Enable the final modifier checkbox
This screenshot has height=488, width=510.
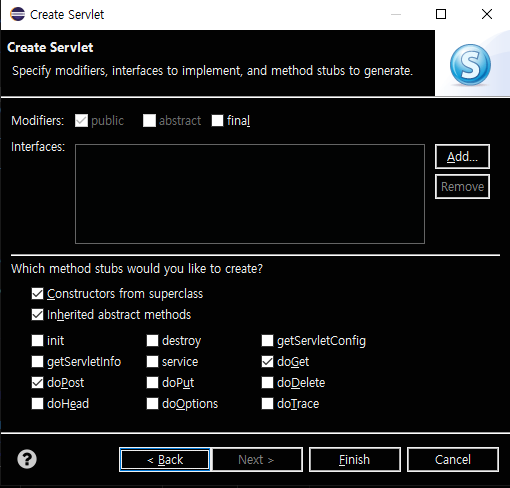[x=217, y=121]
